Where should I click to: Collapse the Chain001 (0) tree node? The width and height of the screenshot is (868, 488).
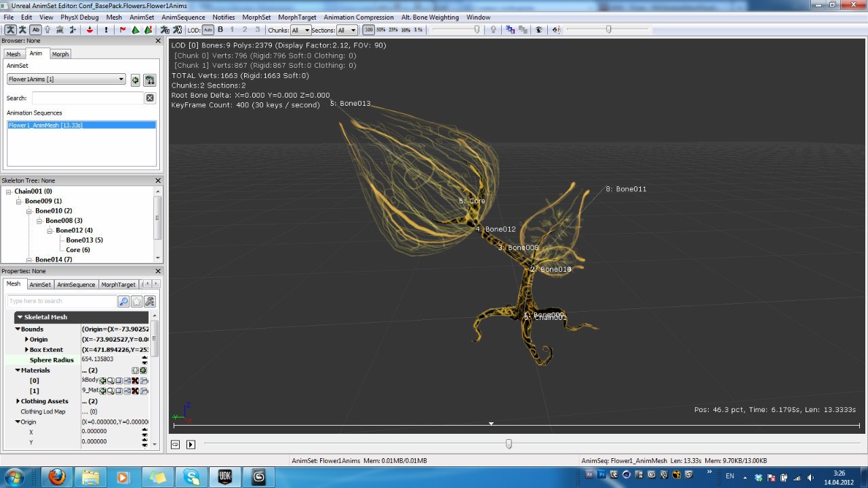tap(9, 192)
